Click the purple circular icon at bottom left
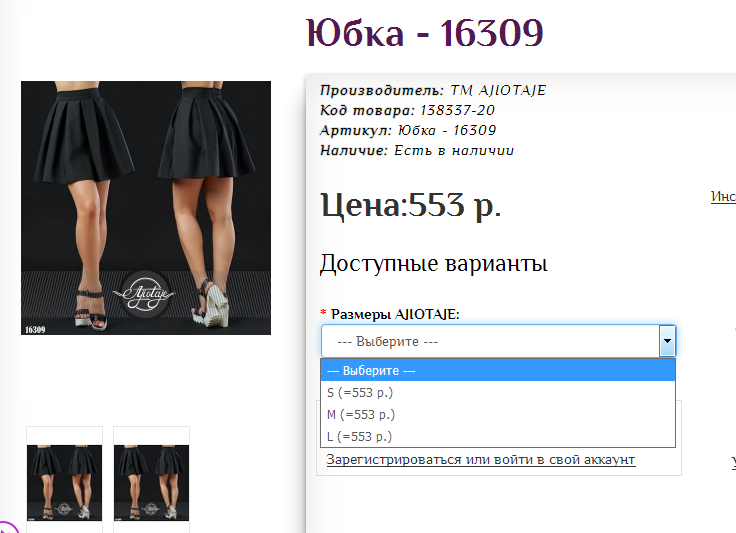The image size is (736, 533). 5,527
